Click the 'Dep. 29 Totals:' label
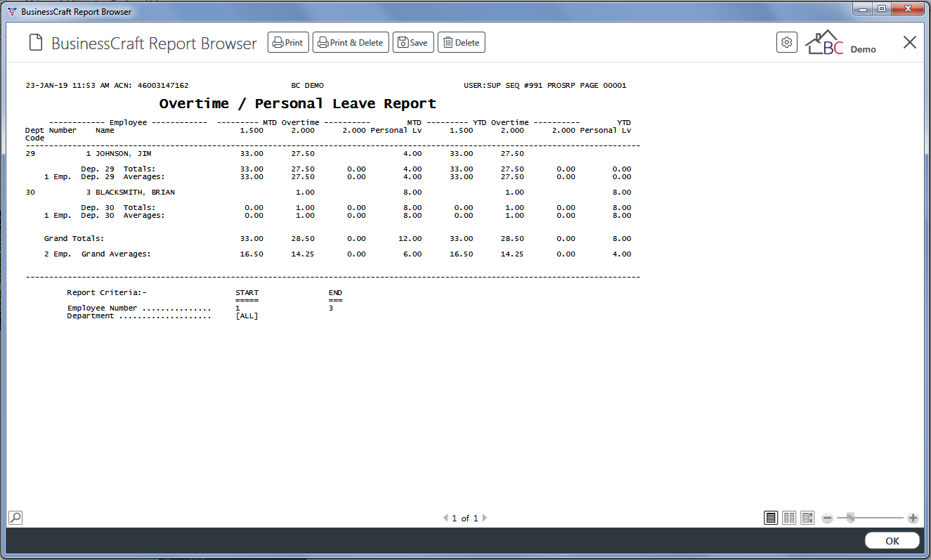 118,169
